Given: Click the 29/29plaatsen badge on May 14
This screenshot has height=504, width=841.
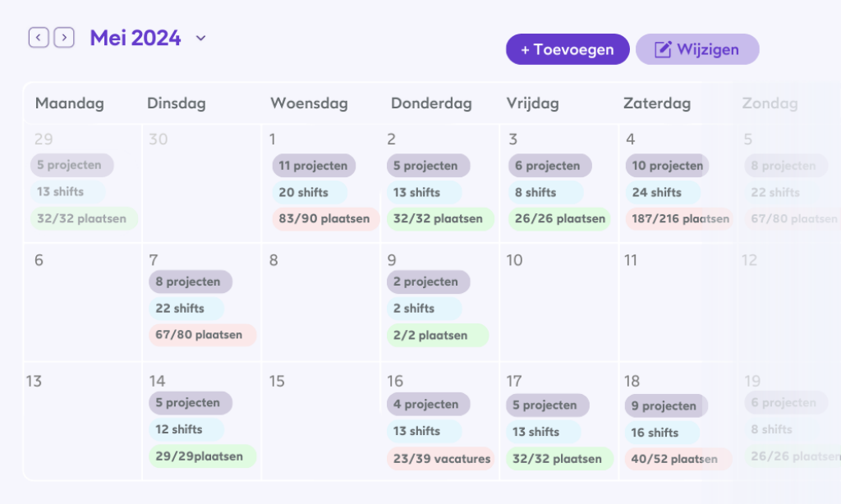Looking at the screenshot, I should click(202, 456).
